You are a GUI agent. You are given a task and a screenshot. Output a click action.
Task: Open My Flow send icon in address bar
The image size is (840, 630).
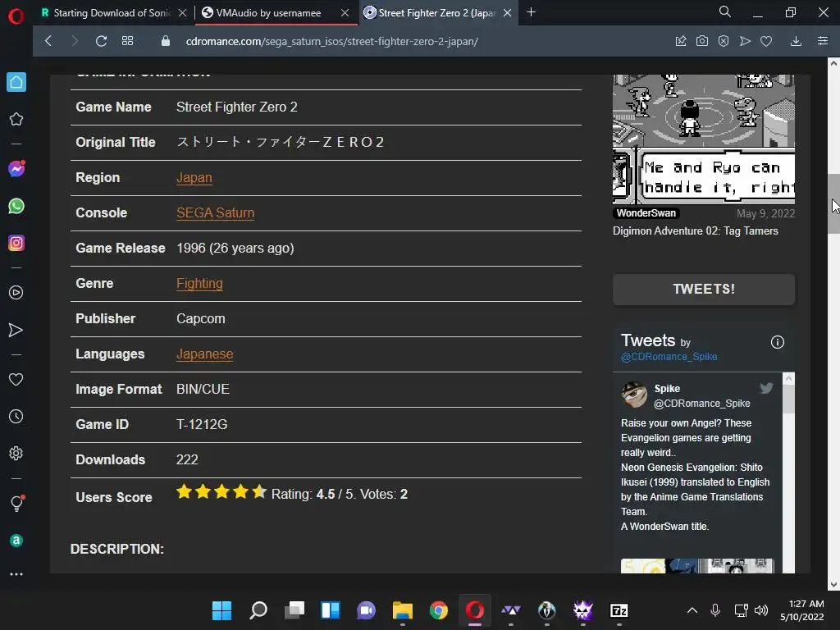coord(745,41)
